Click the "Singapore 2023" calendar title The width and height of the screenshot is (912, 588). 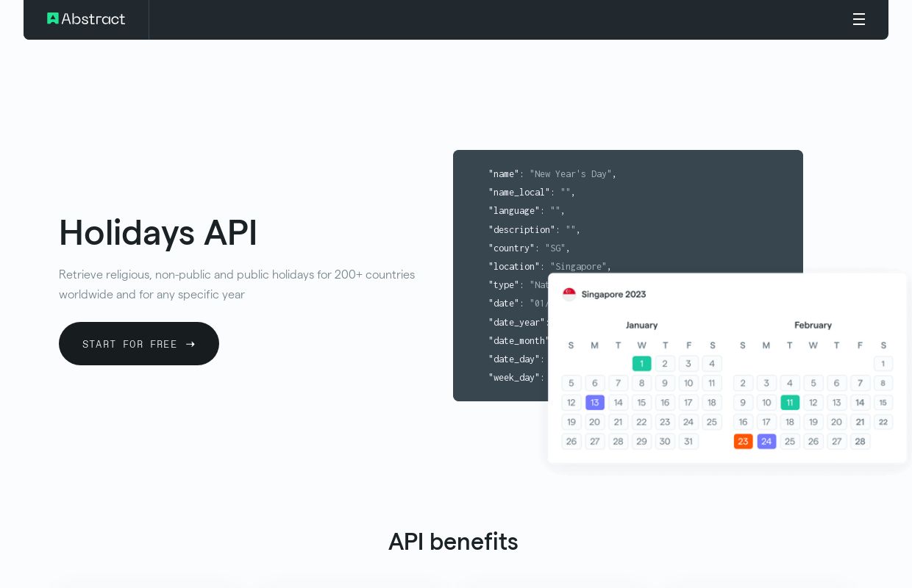click(613, 294)
